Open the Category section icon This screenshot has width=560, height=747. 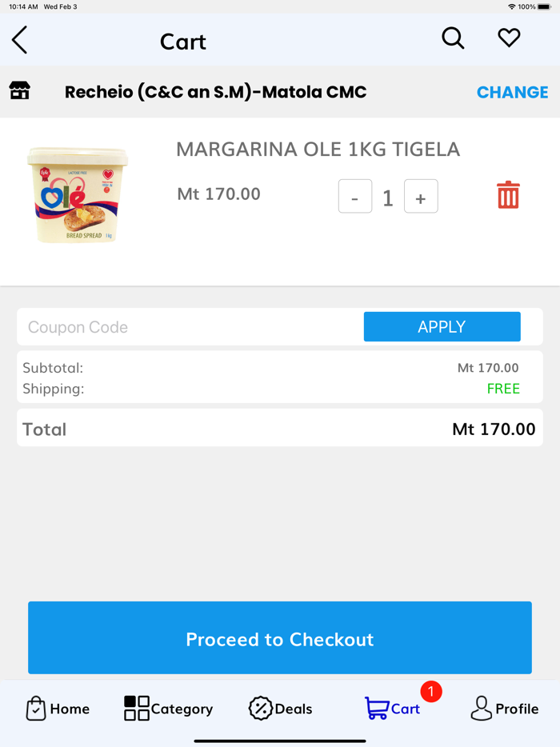click(x=167, y=709)
